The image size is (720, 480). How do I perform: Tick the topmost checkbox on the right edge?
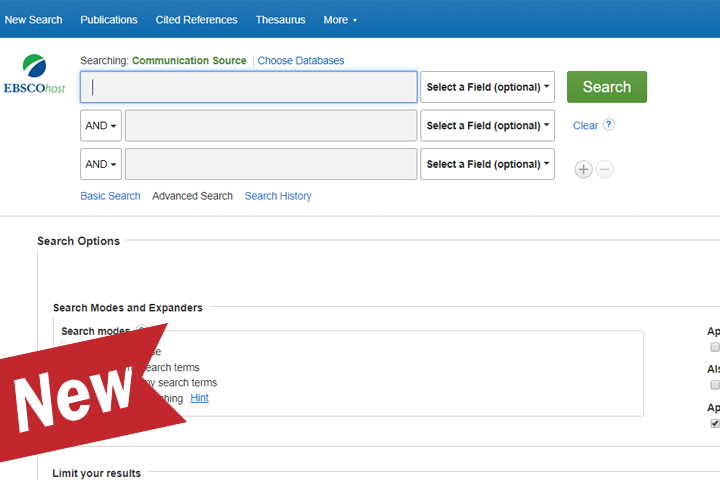pyautogui.click(x=714, y=348)
